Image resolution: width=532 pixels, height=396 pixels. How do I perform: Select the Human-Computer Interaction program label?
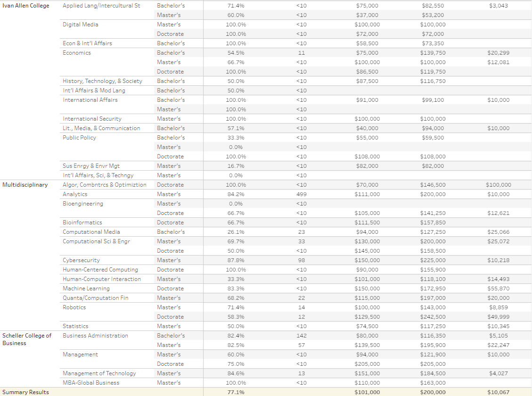[101, 279]
